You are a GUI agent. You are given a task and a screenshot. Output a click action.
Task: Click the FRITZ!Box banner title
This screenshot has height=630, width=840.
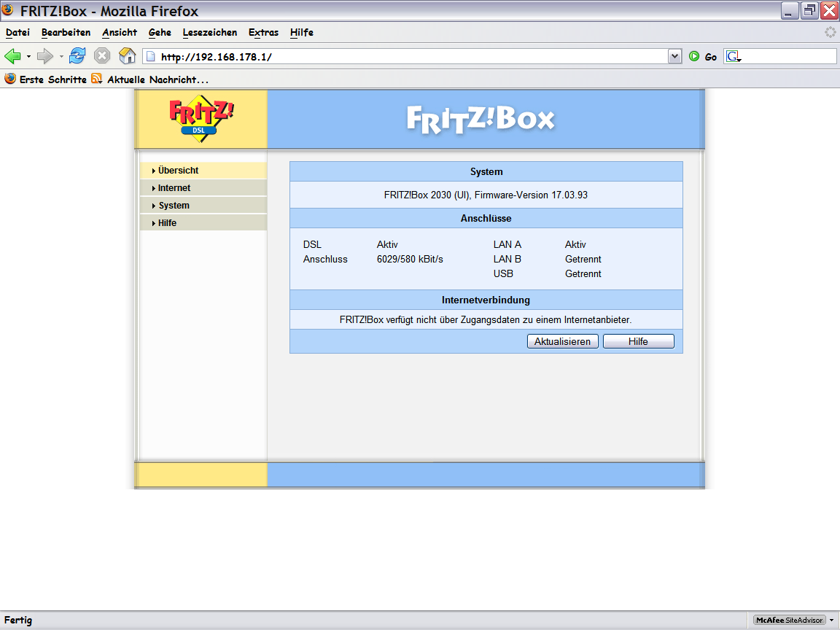click(481, 119)
